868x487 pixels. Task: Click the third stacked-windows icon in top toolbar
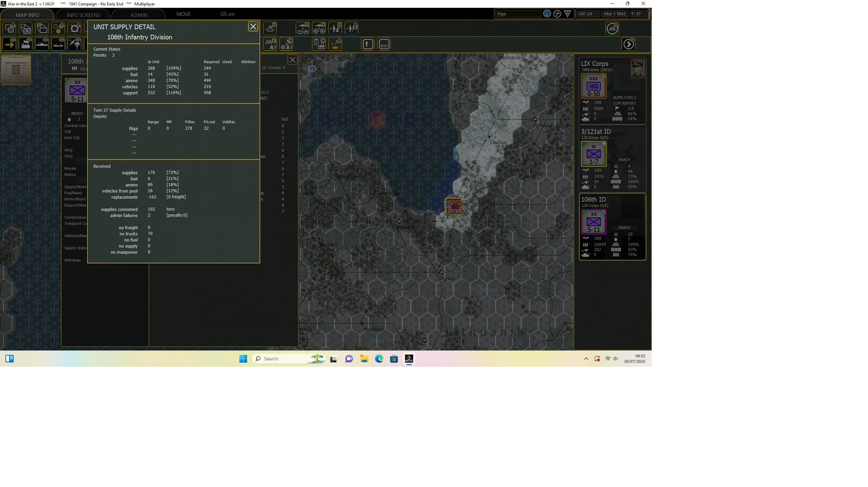click(x=42, y=28)
